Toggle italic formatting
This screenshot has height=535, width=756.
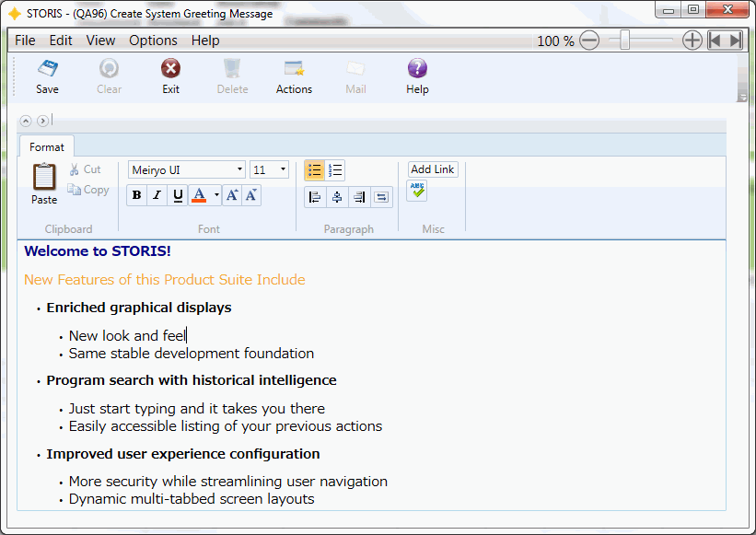157,195
